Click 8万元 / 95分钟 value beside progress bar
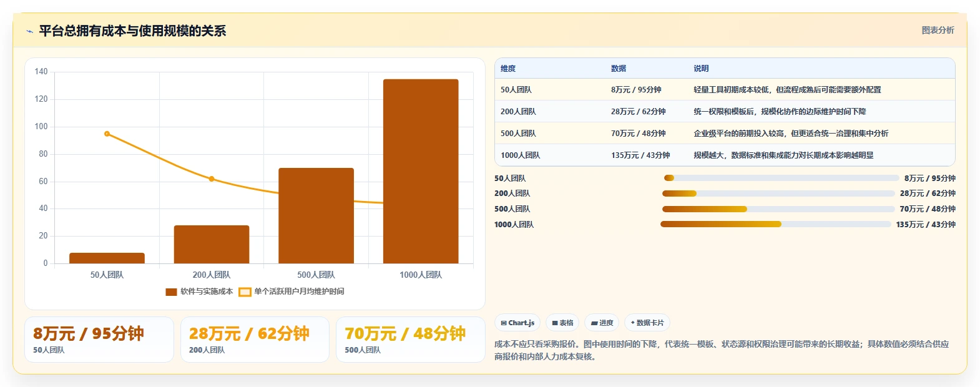980x387 pixels. coord(930,179)
